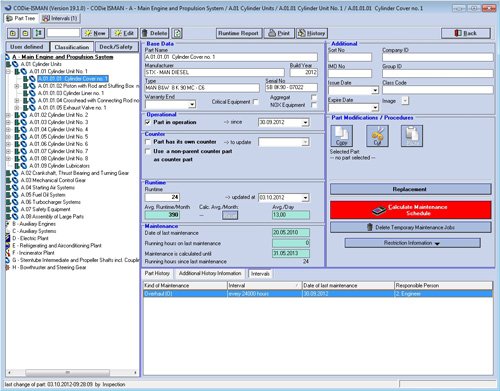Click the Runtime value field
The width and height of the screenshot is (500, 391).
(x=163, y=197)
